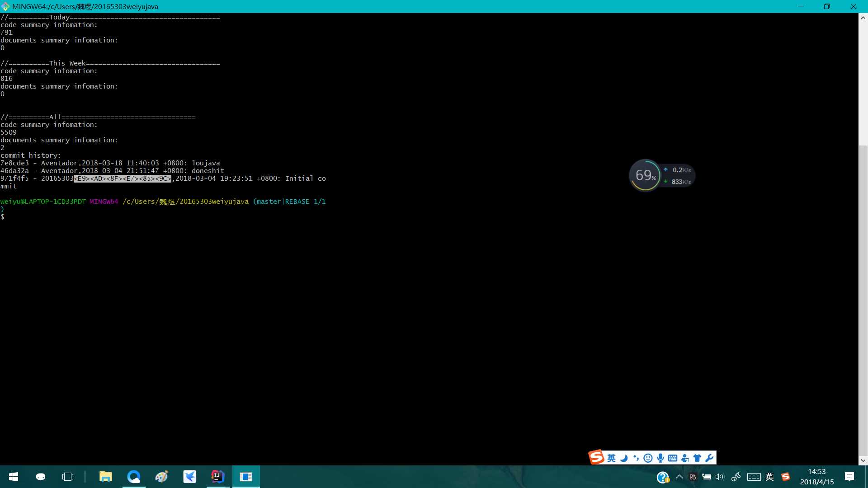Toggle the moon half-width icon on IME bar
This screenshot has height=488, width=868.
pos(624,458)
